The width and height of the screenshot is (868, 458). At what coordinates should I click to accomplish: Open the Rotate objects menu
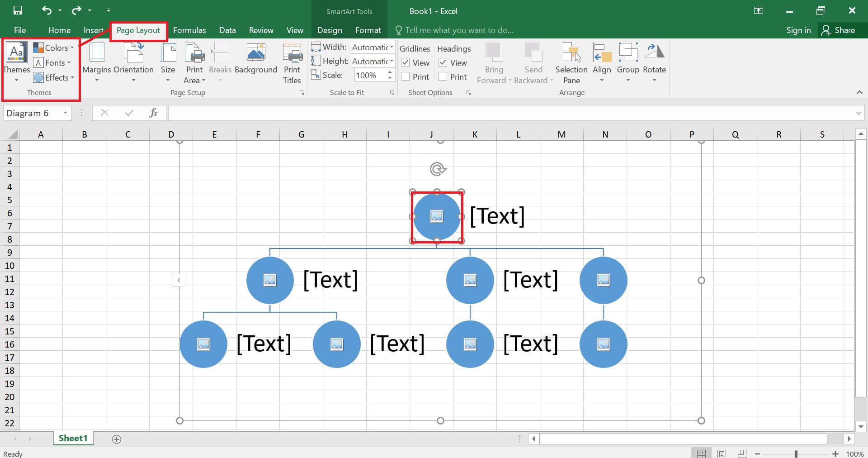pyautogui.click(x=654, y=63)
